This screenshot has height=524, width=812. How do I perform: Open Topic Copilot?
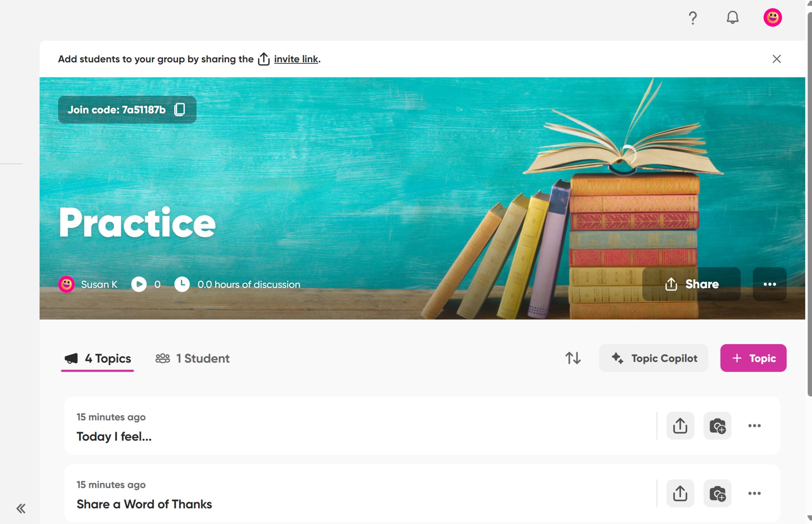(653, 358)
